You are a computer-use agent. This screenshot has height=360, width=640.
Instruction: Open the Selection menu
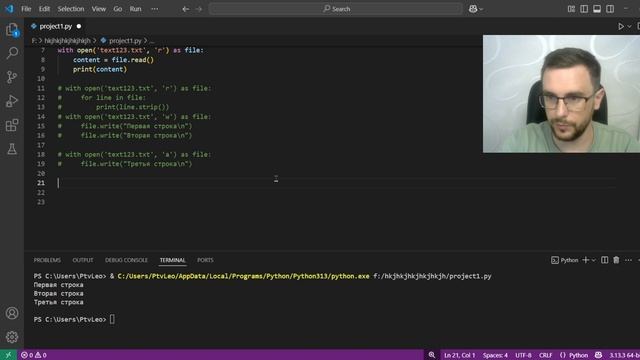(x=71, y=9)
